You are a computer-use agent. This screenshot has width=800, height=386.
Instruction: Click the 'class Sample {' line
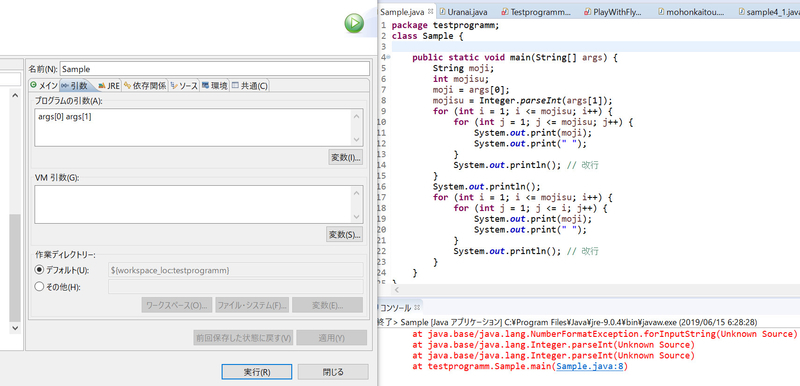[428, 36]
